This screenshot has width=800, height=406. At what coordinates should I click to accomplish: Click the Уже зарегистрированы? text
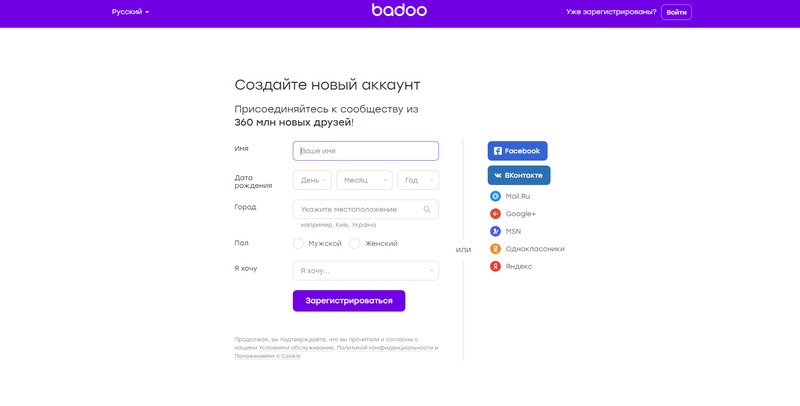611,12
